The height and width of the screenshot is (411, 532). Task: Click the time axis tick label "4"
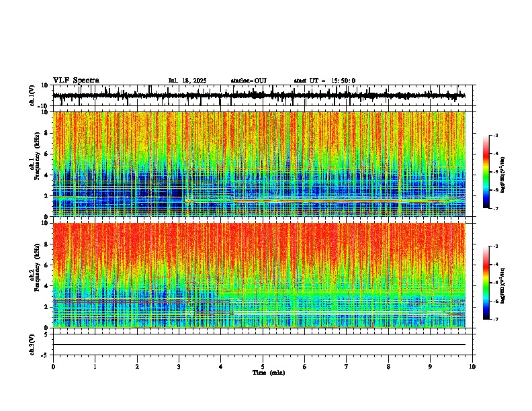coord(220,367)
